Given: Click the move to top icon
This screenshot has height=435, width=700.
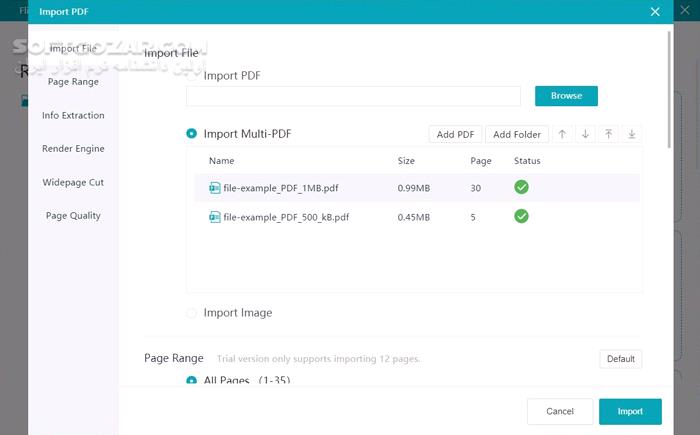Looking at the screenshot, I should 609,135.
